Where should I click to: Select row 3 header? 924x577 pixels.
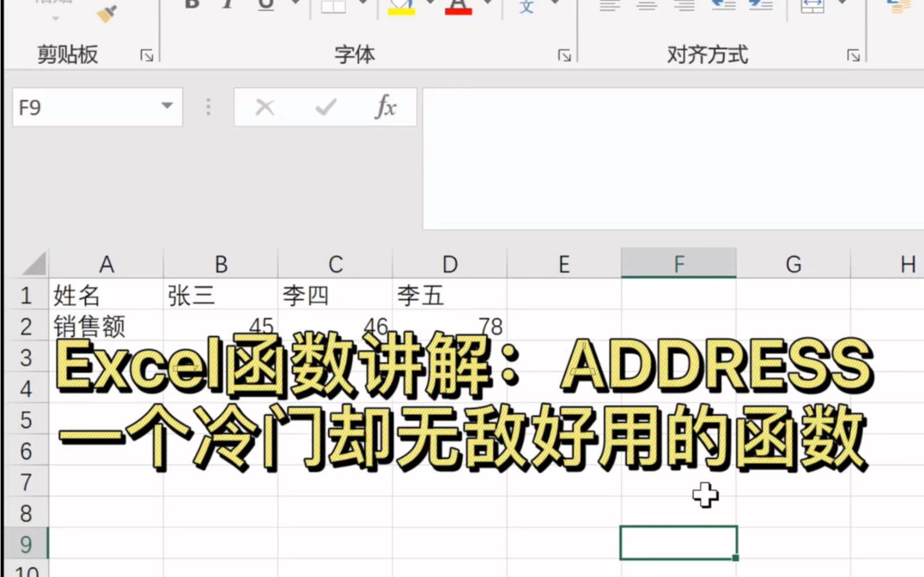[x=26, y=357]
